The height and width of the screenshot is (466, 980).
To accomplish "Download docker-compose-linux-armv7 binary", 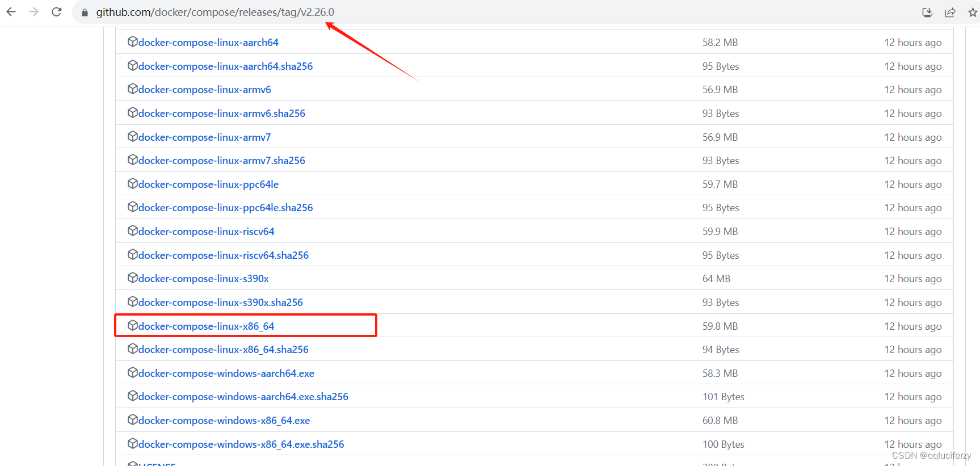I will tap(205, 137).
